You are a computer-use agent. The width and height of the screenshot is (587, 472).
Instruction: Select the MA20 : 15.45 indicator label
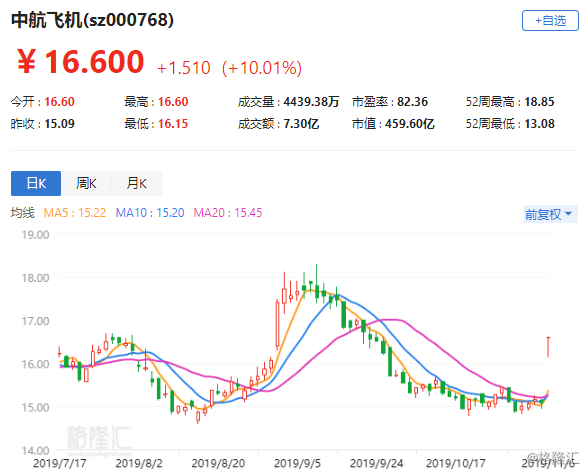[x=228, y=213]
